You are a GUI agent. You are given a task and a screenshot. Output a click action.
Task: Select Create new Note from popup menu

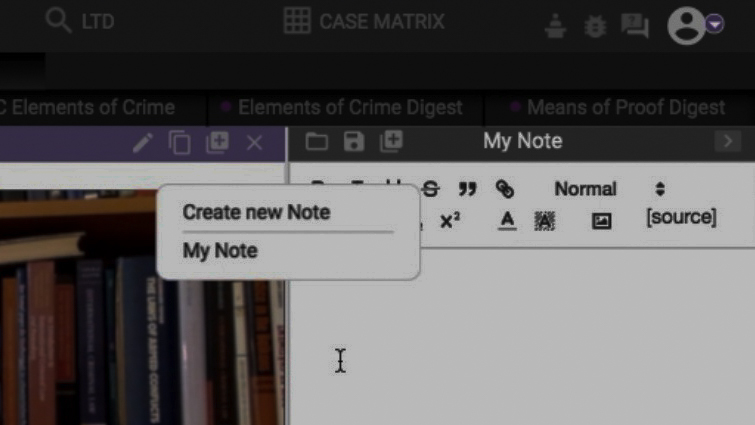tap(256, 212)
